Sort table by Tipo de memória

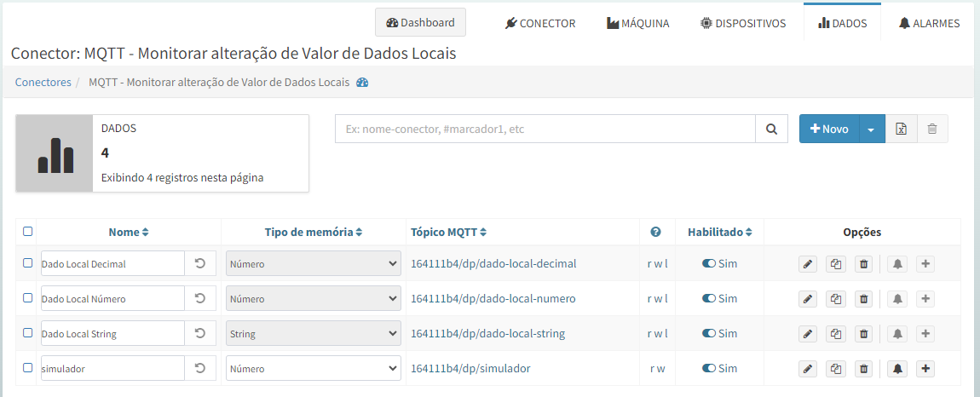[314, 232]
